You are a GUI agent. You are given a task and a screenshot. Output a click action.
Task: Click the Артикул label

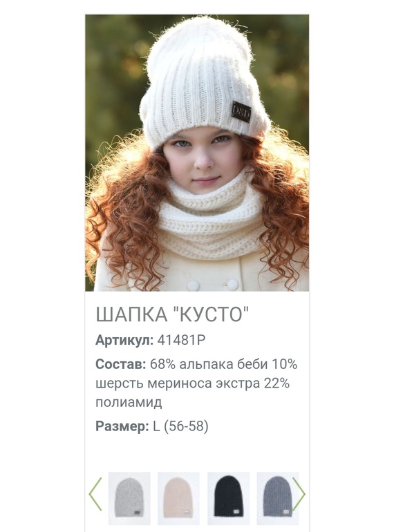124,340
